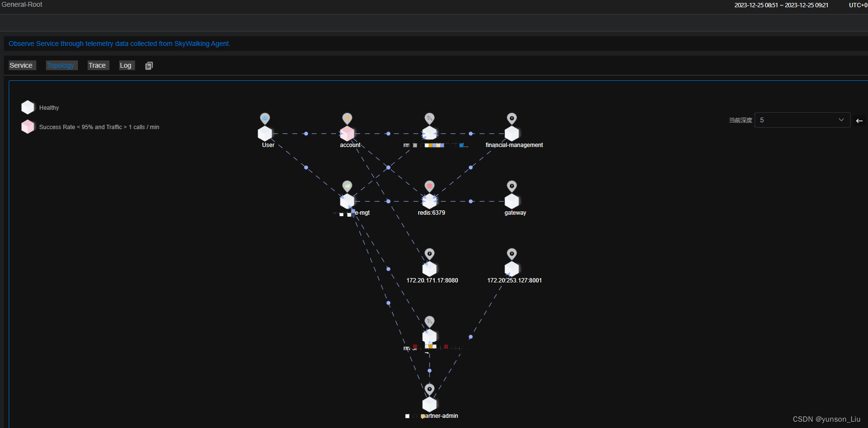Screen dimensions: 868x428
Task: Open the Log tab
Action: (126, 65)
